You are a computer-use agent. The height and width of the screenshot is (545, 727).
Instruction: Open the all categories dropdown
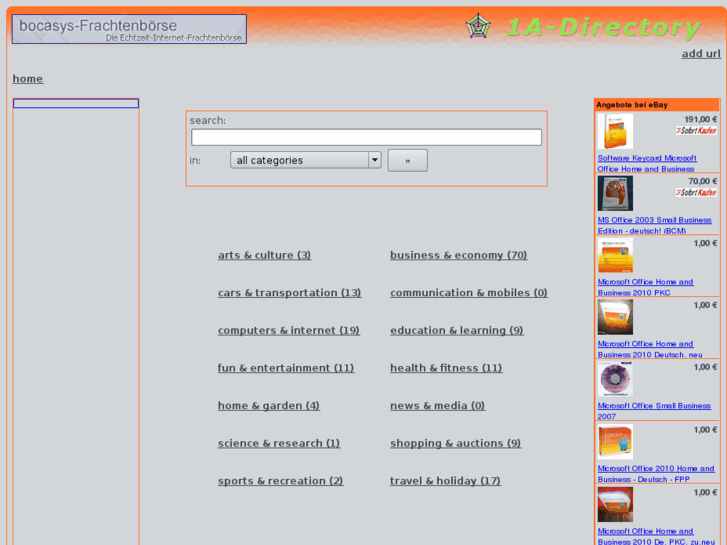point(306,160)
